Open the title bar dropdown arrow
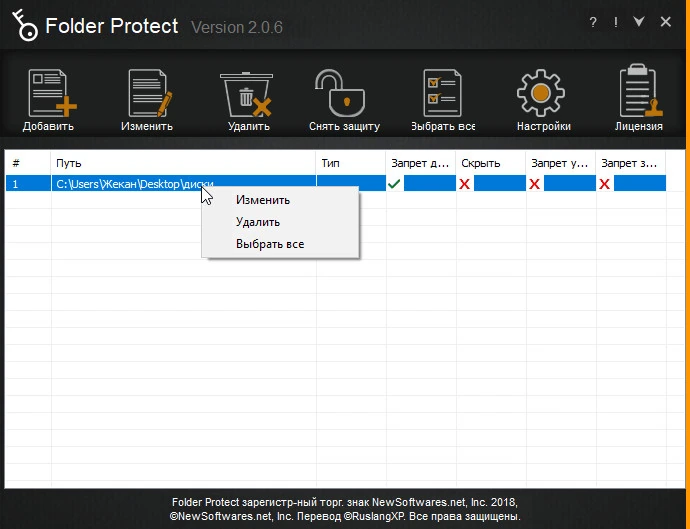 coord(639,22)
